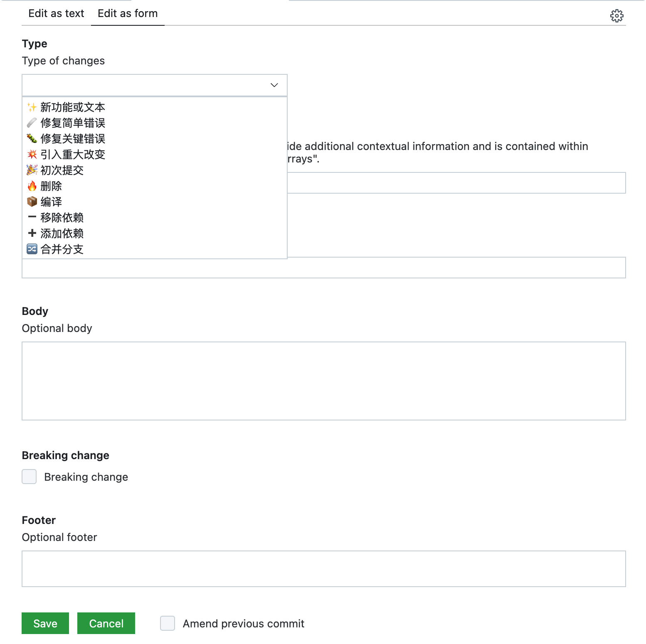Collapse the Type dropdown chevron

coord(274,85)
